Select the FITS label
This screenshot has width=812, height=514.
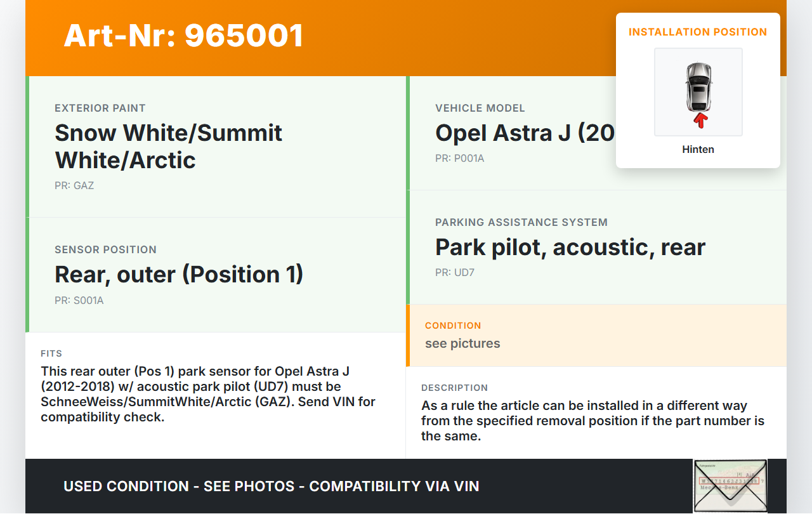(x=51, y=353)
